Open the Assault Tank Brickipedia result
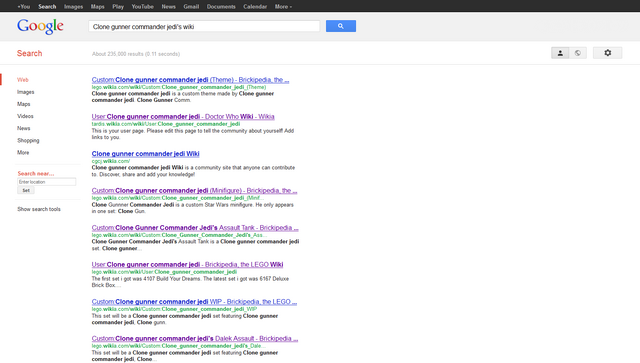 (x=195, y=228)
